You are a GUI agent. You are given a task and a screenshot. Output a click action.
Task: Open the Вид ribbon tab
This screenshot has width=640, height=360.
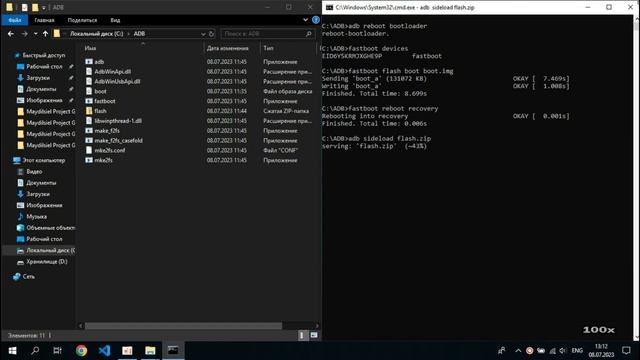(115, 20)
